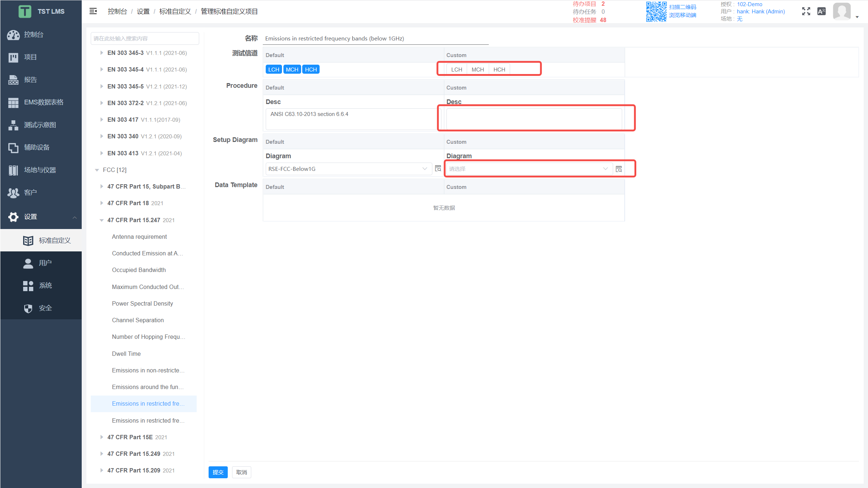Click the 设置 gear icon
The image size is (868, 488).
pos(13,217)
